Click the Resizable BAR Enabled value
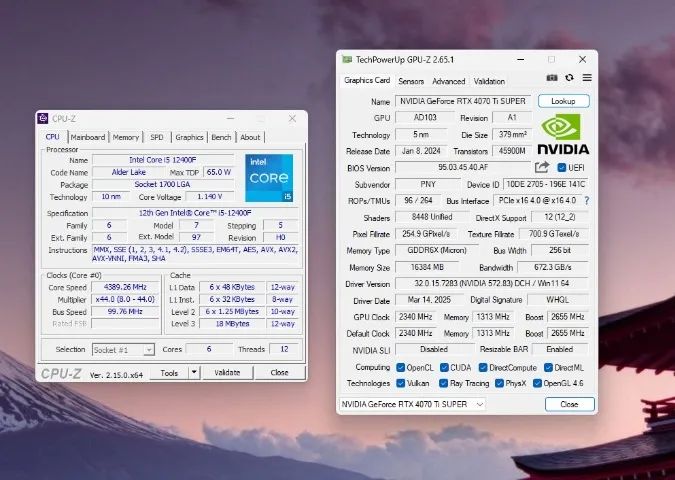 click(560, 349)
